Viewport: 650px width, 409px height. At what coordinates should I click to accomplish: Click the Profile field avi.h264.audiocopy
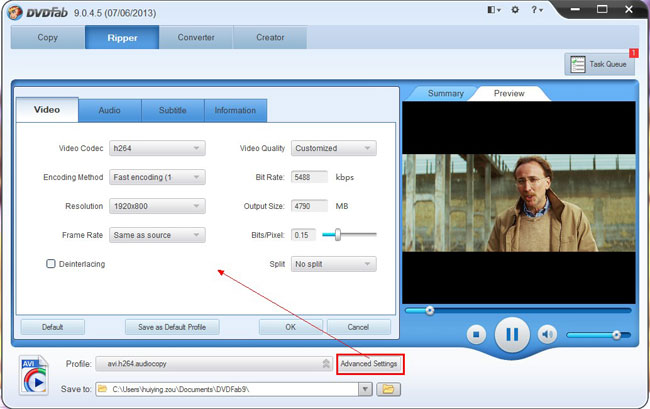214,363
